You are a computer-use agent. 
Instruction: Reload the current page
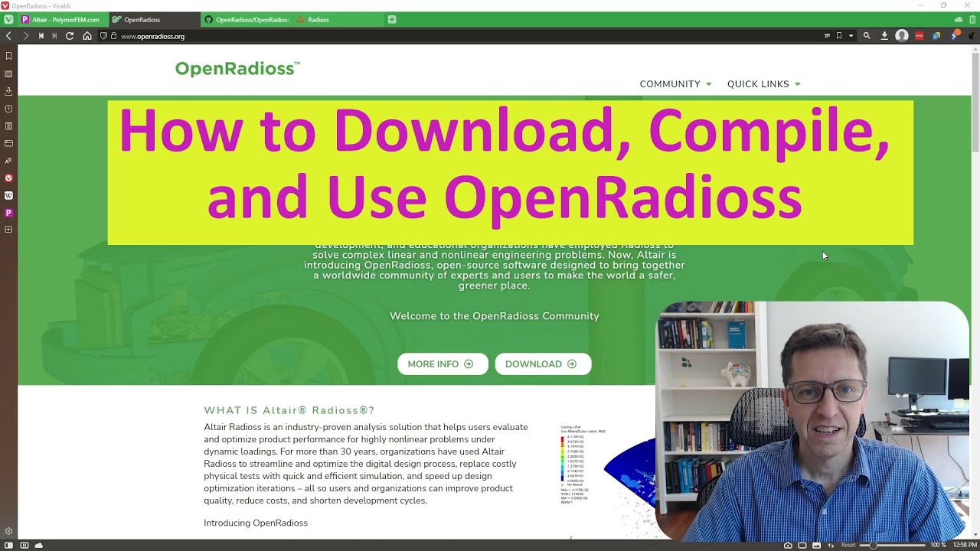click(x=70, y=36)
